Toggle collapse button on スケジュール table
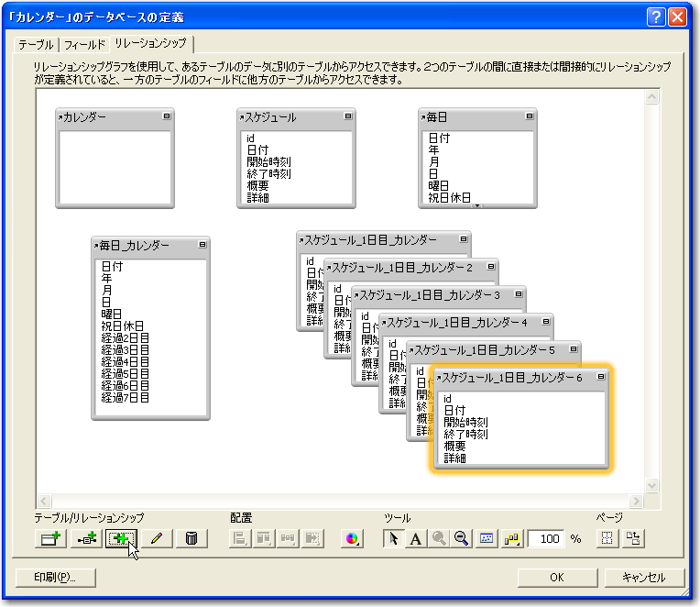700x607 pixels. (x=347, y=117)
